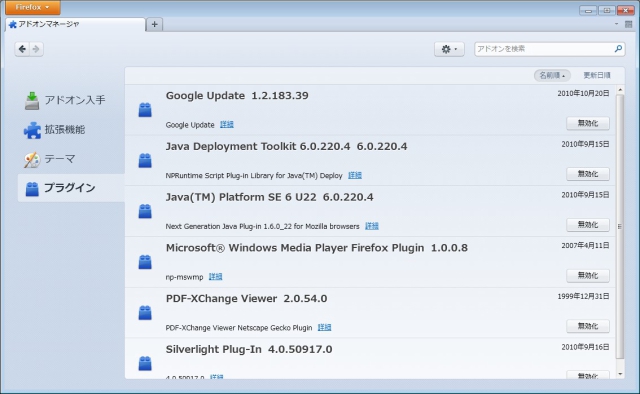Select Microsoft Windows Media Player Firefox Plugin title
The width and height of the screenshot is (640, 394).
[316, 248]
